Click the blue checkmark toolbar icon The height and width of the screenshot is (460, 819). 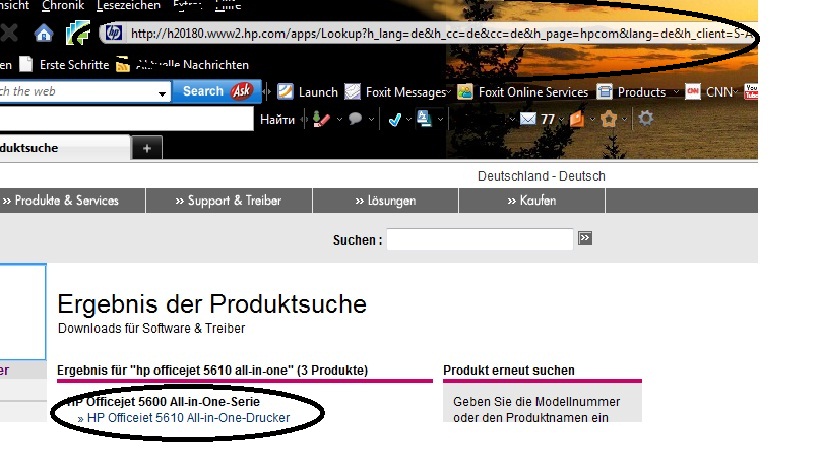pos(395,120)
